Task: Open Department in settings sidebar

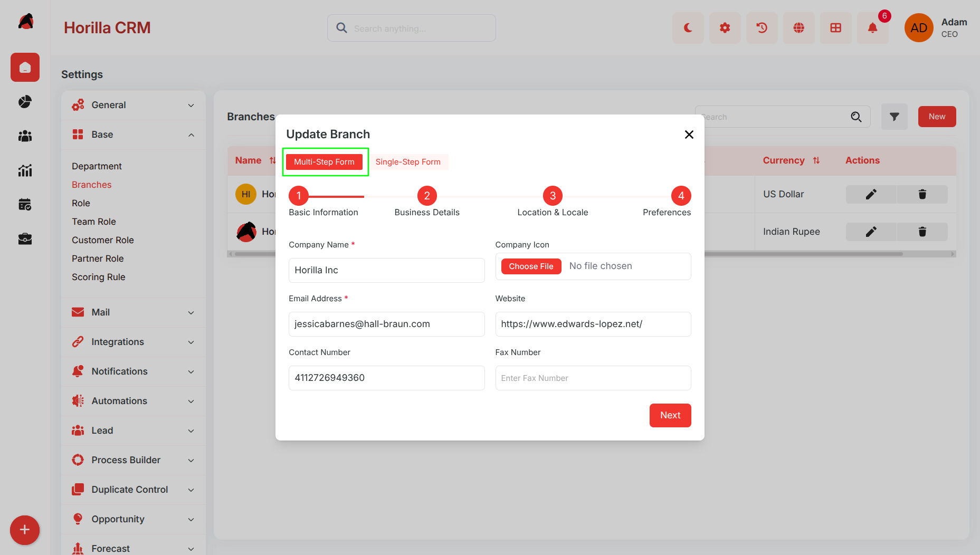Action: [97, 166]
